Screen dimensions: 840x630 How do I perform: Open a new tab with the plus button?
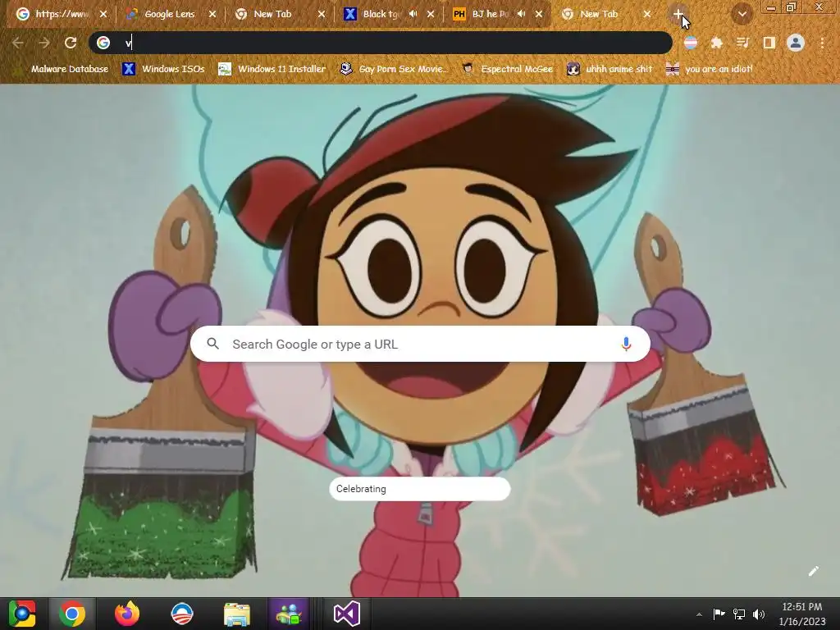(x=678, y=15)
